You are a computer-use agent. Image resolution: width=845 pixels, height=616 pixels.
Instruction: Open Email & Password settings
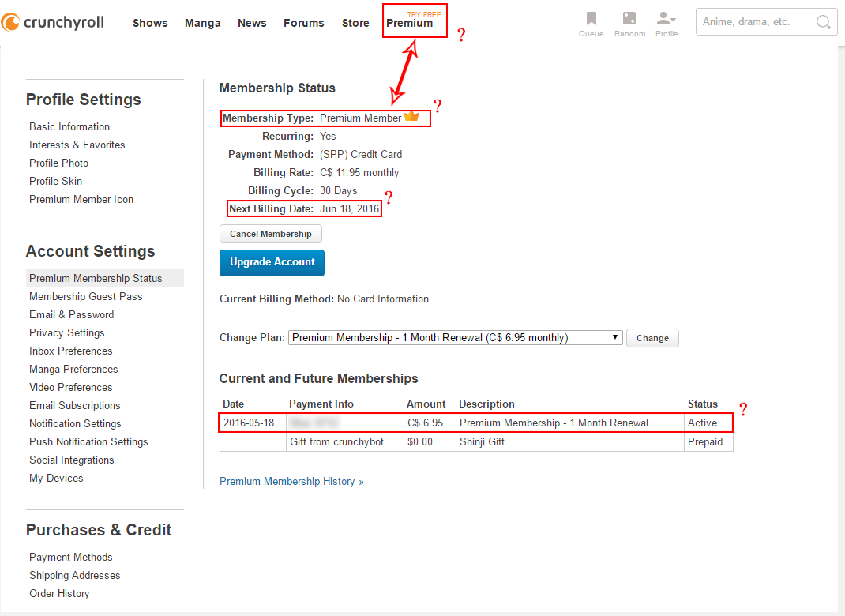tap(72, 315)
